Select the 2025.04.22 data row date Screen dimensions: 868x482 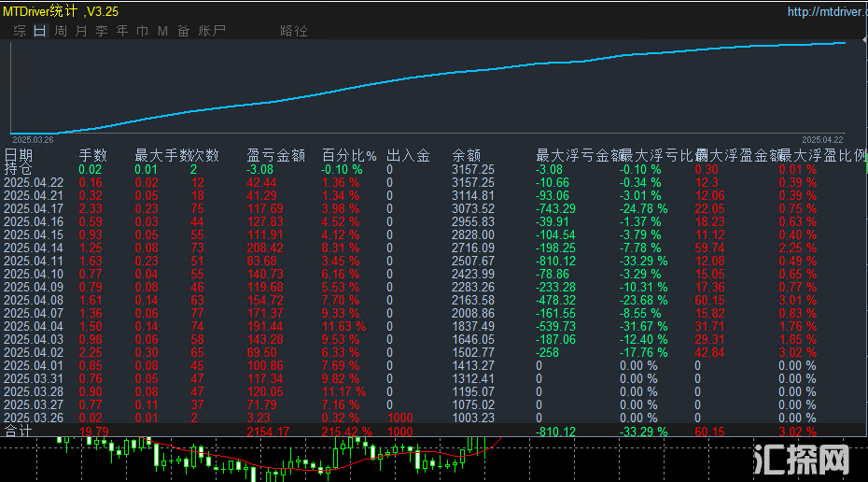pyautogui.click(x=34, y=183)
